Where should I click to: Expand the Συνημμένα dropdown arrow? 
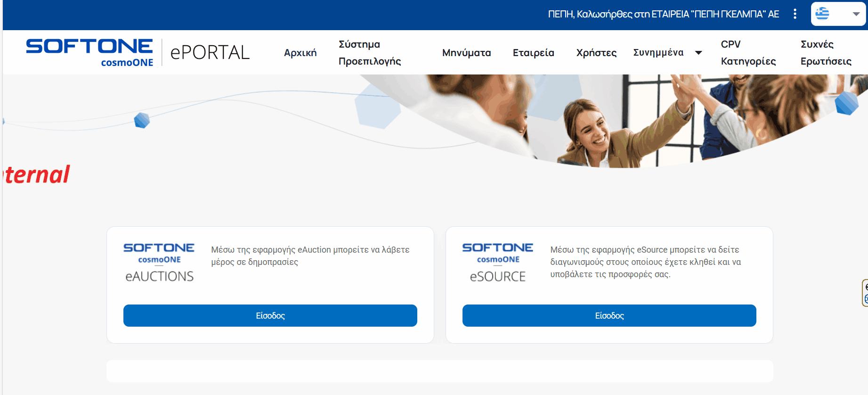coord(698,53)
